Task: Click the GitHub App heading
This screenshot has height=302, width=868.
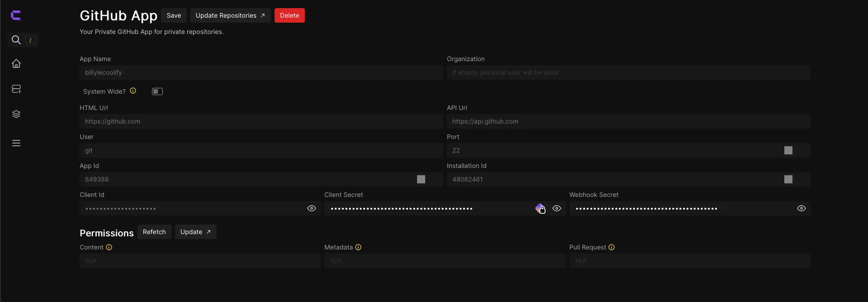Action: [119, 16]
